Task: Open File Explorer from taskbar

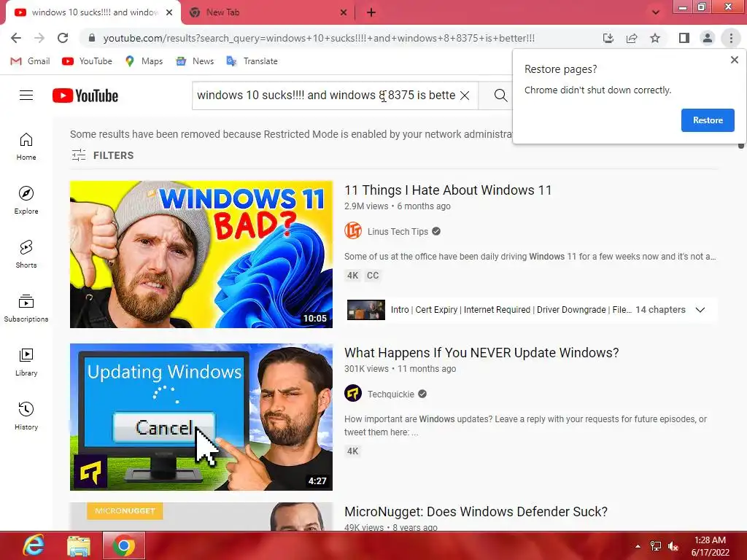Action: pos(79,545)
